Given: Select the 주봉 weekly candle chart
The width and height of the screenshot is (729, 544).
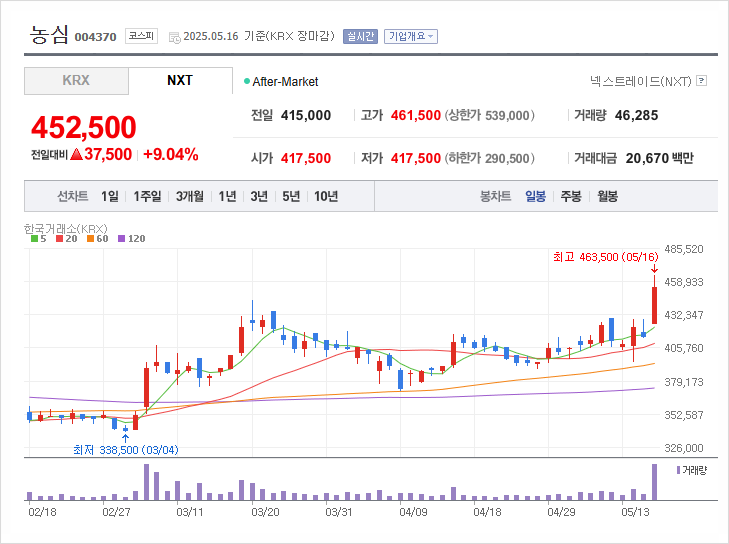Looking at the screenshot, I should (x=571, y=196).
